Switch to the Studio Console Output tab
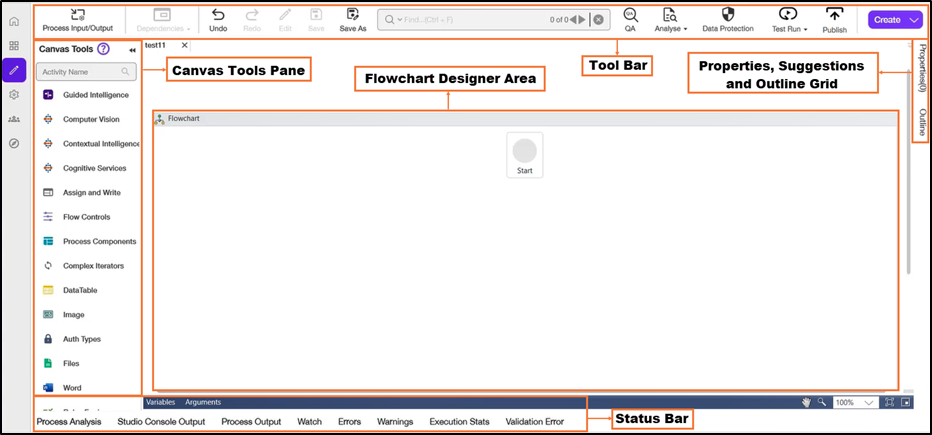 tap(161, 422)
